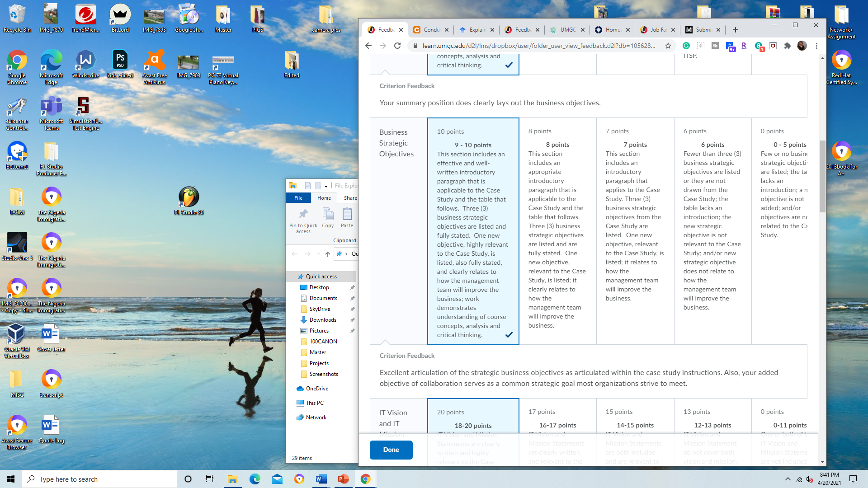868x488 pixels.
Task: Open Cortana circle on the taskbar
Action: (x=188, y=479)
